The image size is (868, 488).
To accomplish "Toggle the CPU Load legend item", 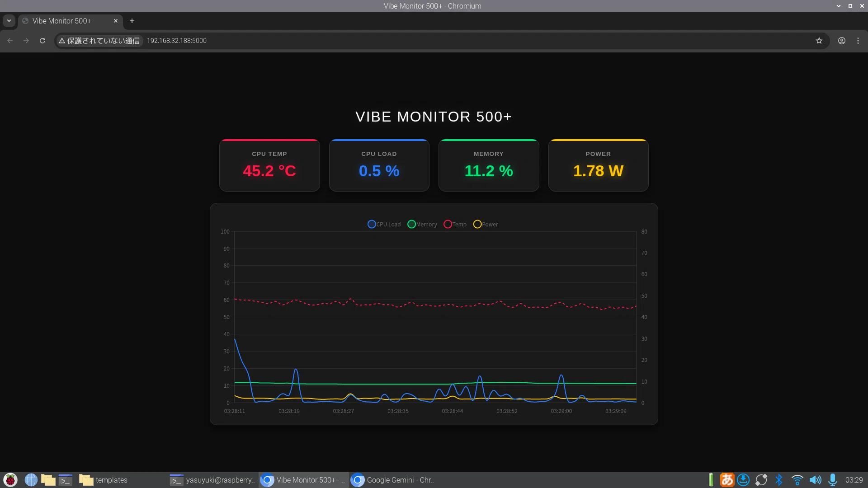I will click(384, 224).
